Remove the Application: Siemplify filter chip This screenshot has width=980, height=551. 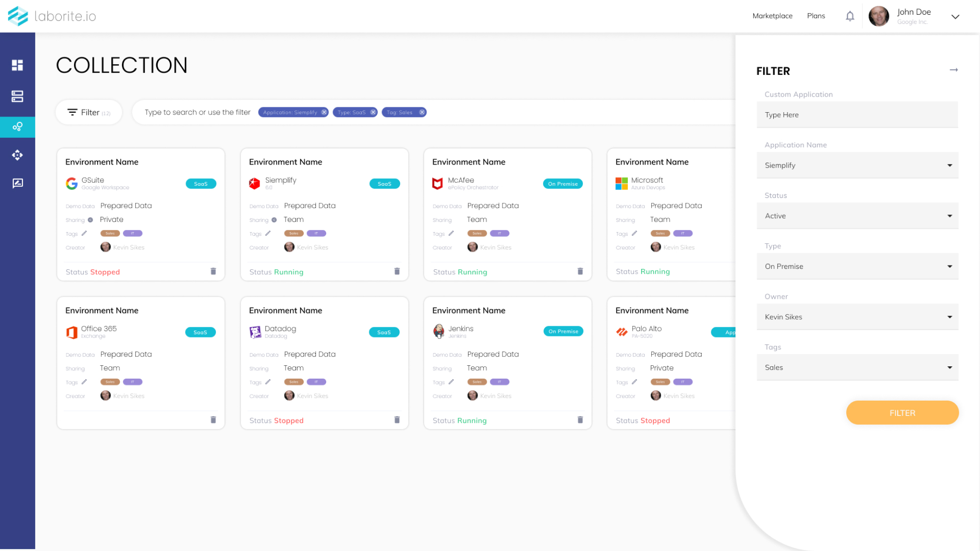click(x=324, y=112)
